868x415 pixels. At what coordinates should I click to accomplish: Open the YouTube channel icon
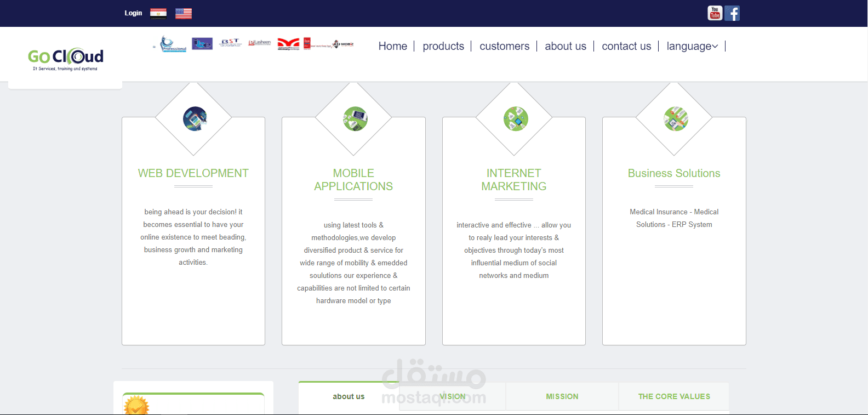715,13
